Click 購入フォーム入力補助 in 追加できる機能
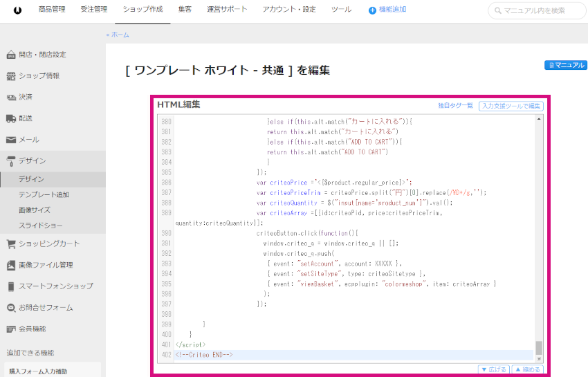 click(x=38, y=371)
